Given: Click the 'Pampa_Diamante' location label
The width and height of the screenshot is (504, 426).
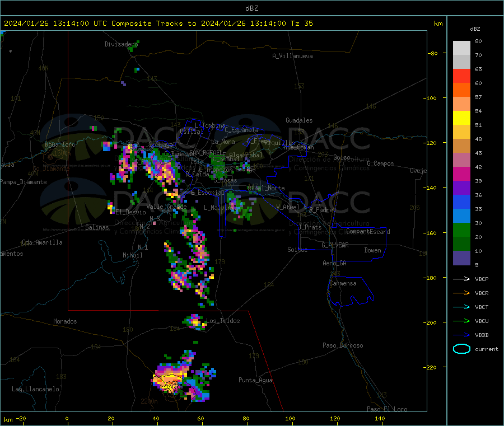Looking at the screenshot, I should coord(23,182).
